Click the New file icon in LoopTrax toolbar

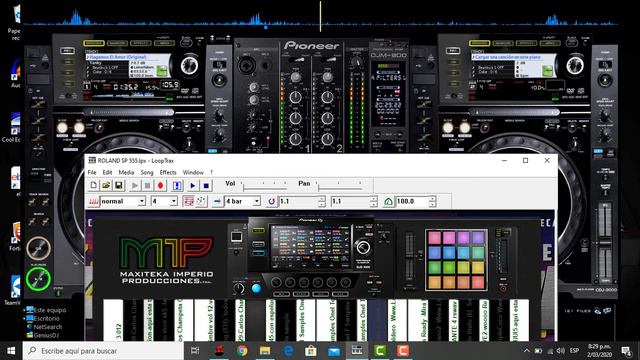pos(93,185)
